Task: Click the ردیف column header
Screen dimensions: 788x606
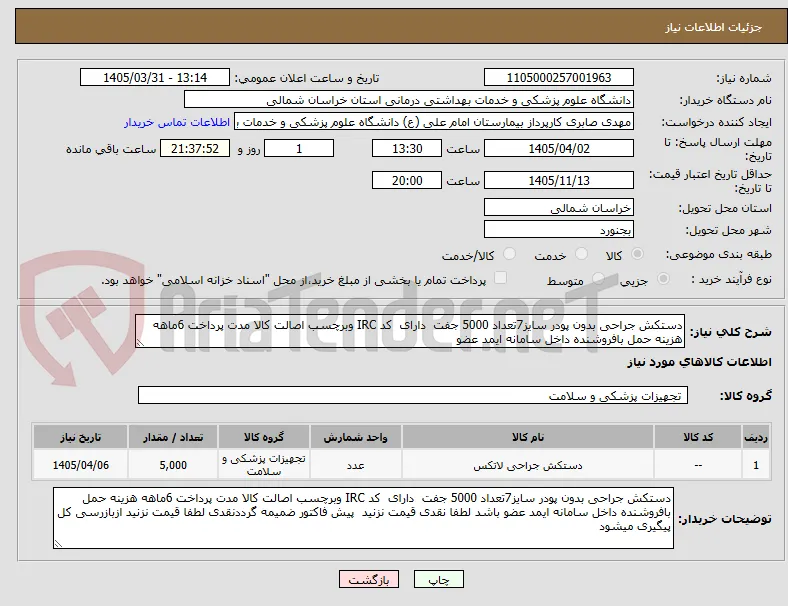Action: [x=755, y=437]
